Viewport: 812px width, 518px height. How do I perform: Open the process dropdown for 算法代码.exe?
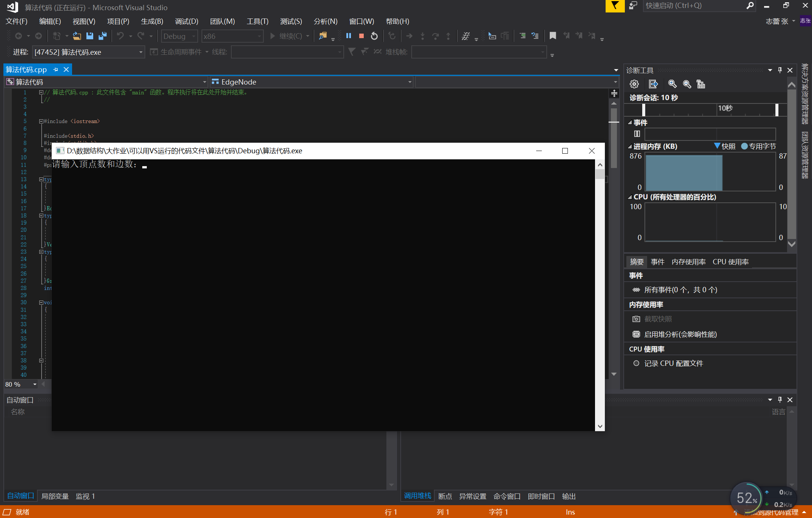point(141,52)
